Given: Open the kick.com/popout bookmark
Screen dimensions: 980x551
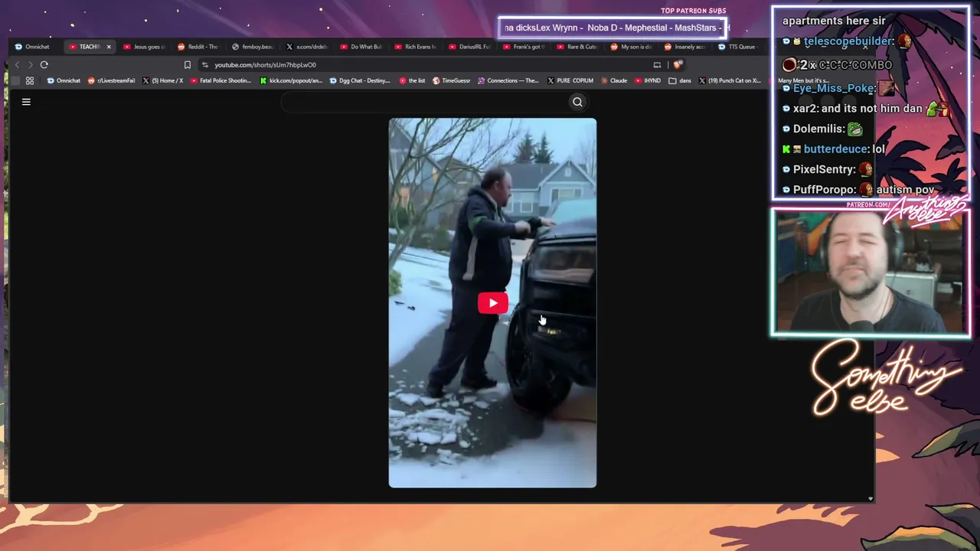Looking at the screenshot, I should (291, 80).
